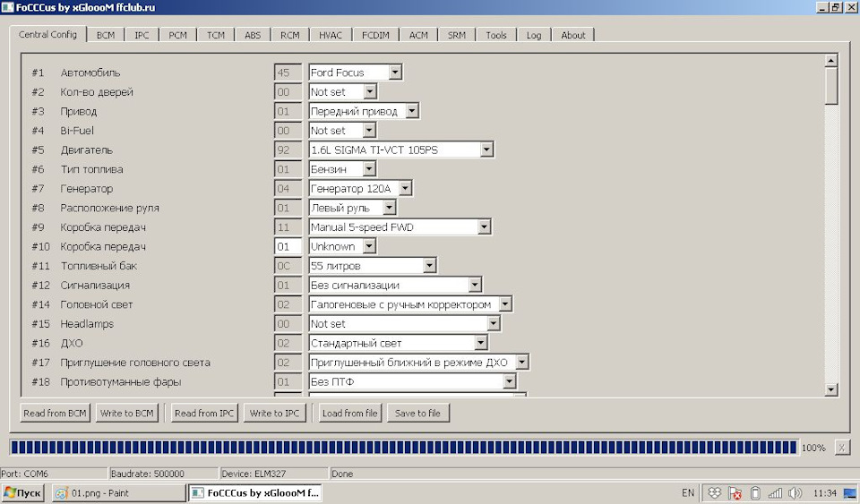Click the Read from BCM button
Image resolution: width=860 pixels, height=504 pixels.
tap(55, 413)
